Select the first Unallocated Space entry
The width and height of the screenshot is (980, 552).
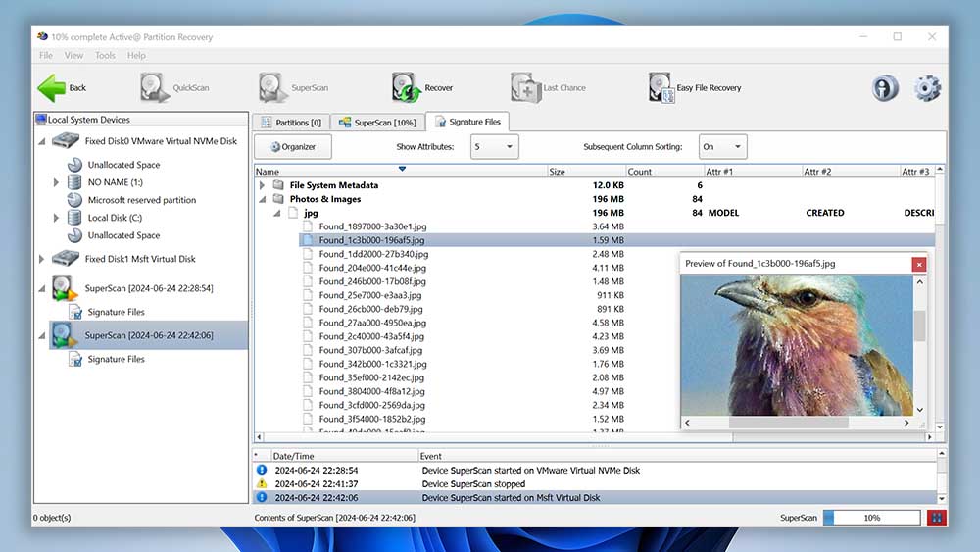[123, 165]
